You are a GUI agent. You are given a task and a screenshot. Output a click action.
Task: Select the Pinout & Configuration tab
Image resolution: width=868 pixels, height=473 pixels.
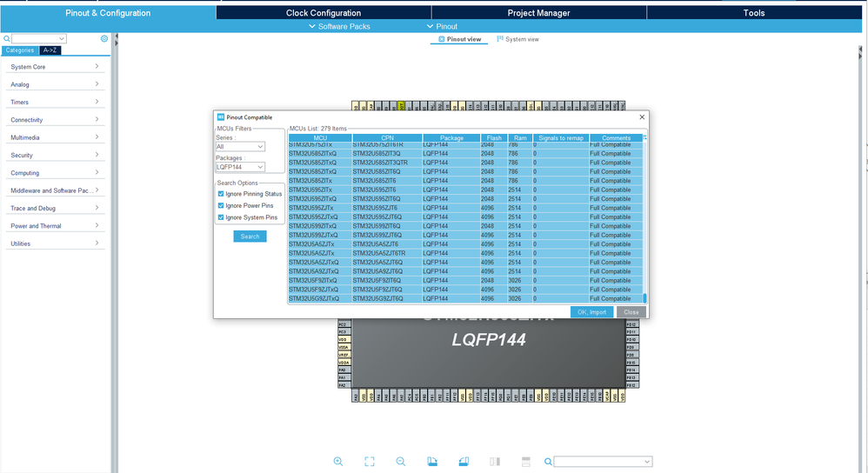[x=108, y=13]
